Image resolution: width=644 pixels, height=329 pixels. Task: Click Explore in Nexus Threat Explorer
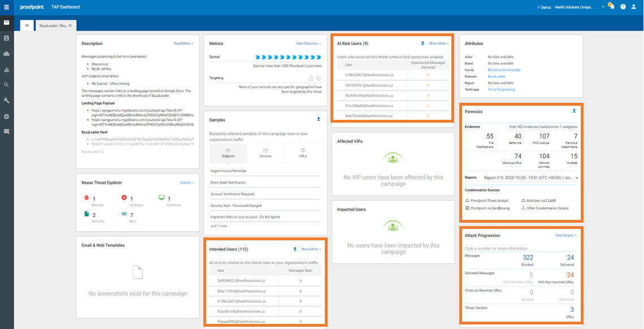pos(188,183)
